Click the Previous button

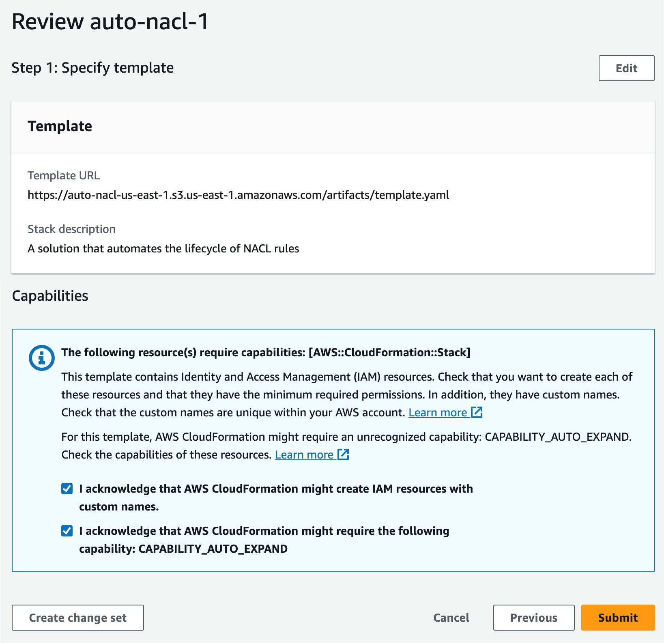tap(533, 618)
